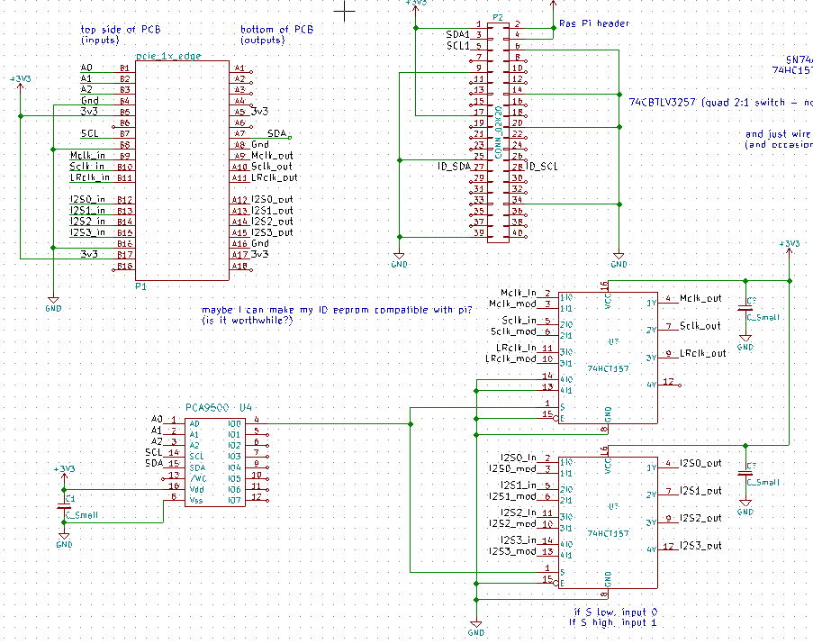Click Mclk_out label on upper mux output
813x644 pixels.
(x=700, y=298)
